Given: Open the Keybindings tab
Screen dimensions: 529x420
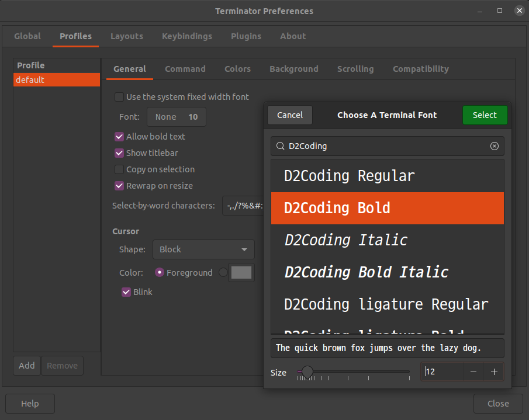Looking at the screenshot, I should [187, 36].
